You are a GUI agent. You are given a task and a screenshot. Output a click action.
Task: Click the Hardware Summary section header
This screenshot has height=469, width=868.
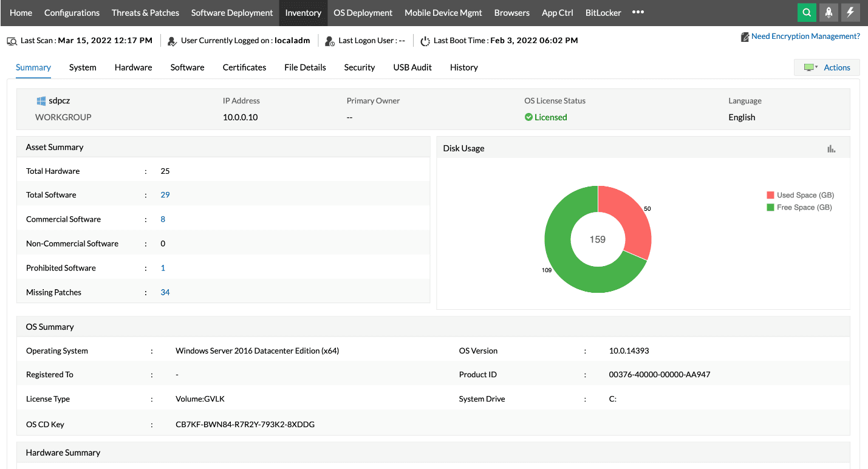(433, 453)
